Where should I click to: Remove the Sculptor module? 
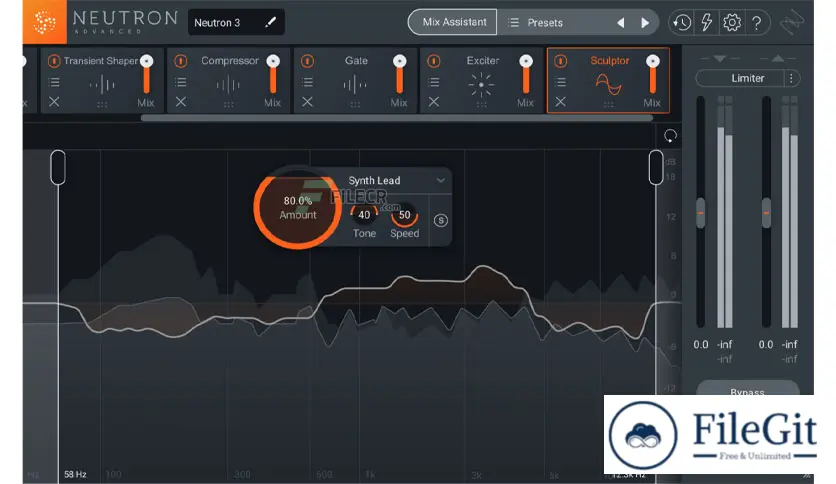(560, 101)
